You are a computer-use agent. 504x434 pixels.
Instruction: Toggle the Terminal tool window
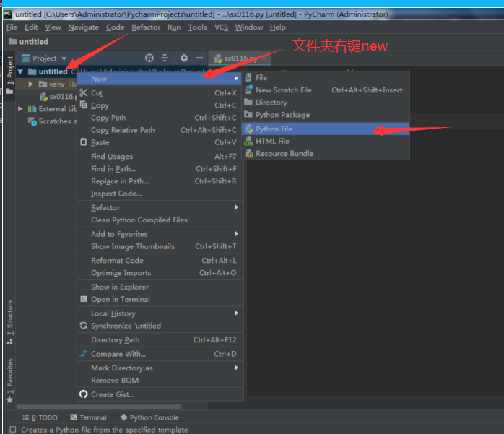click(x=88, y=417)
